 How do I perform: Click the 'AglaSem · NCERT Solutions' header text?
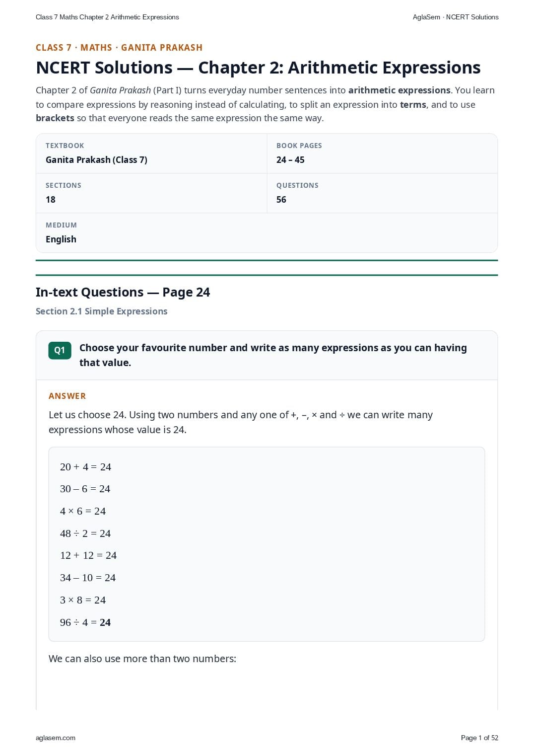[456, 17]
